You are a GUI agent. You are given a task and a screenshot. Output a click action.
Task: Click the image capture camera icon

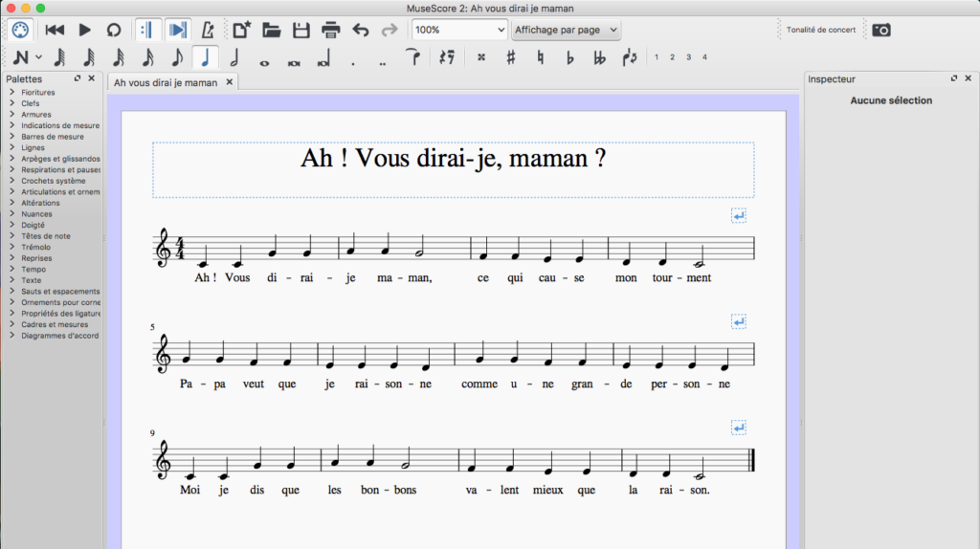881,30
